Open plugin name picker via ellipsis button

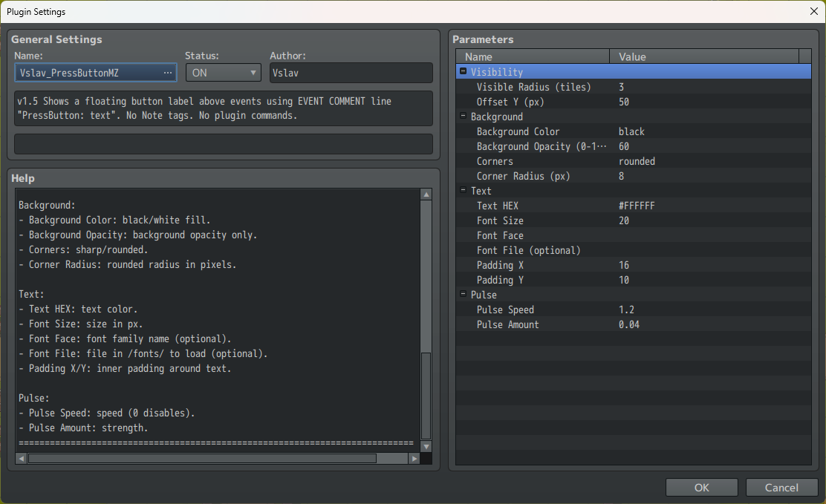coord(169,72)
